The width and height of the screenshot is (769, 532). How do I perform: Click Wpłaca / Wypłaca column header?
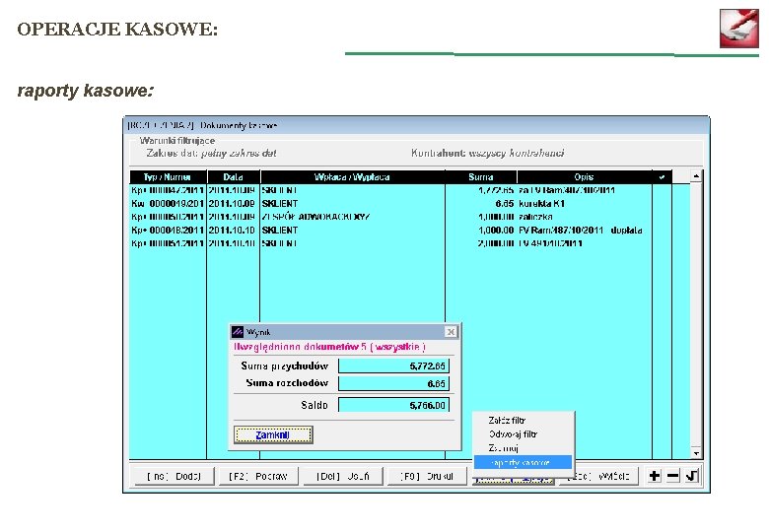[x=352, y=177]
